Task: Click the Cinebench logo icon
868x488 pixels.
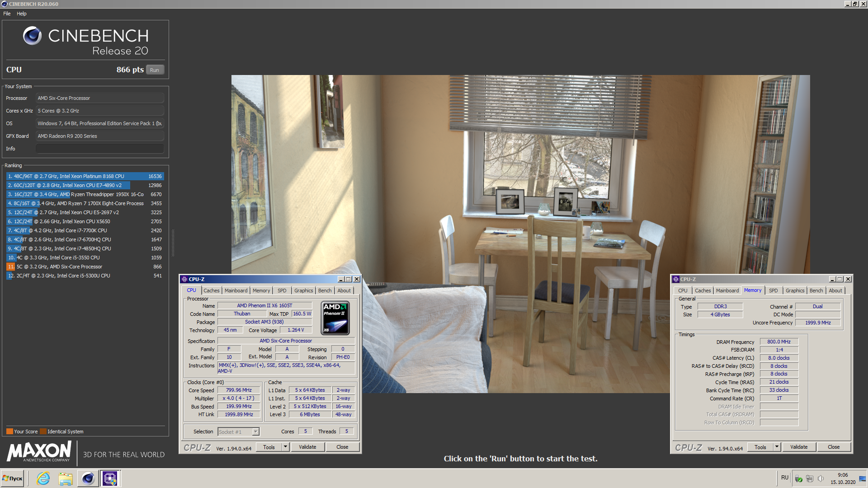Action: 32,35
